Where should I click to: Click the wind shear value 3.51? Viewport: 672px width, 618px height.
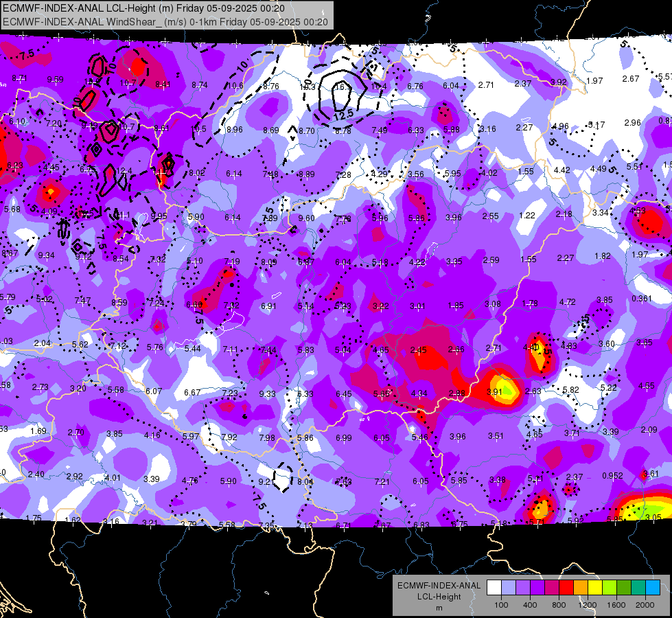(496, 436)
